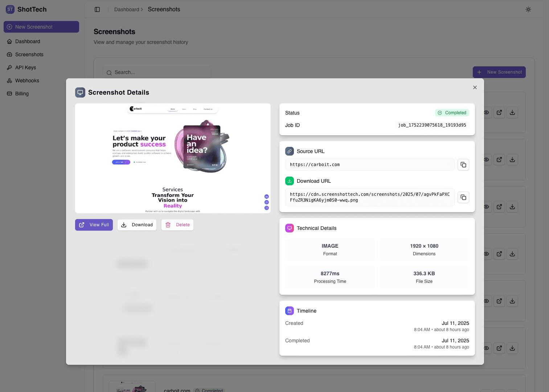Click the link icon beside Source URL

click(x=290, y=151)
